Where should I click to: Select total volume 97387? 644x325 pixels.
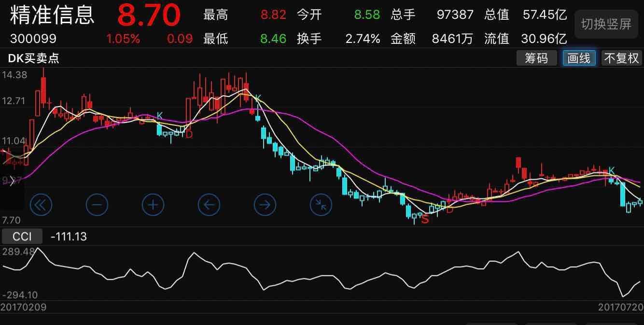[455, 14]
